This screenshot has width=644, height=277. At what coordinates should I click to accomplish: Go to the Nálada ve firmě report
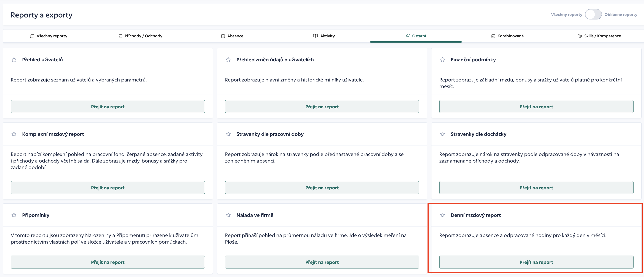pyautogui.click(x=322, y=262)
